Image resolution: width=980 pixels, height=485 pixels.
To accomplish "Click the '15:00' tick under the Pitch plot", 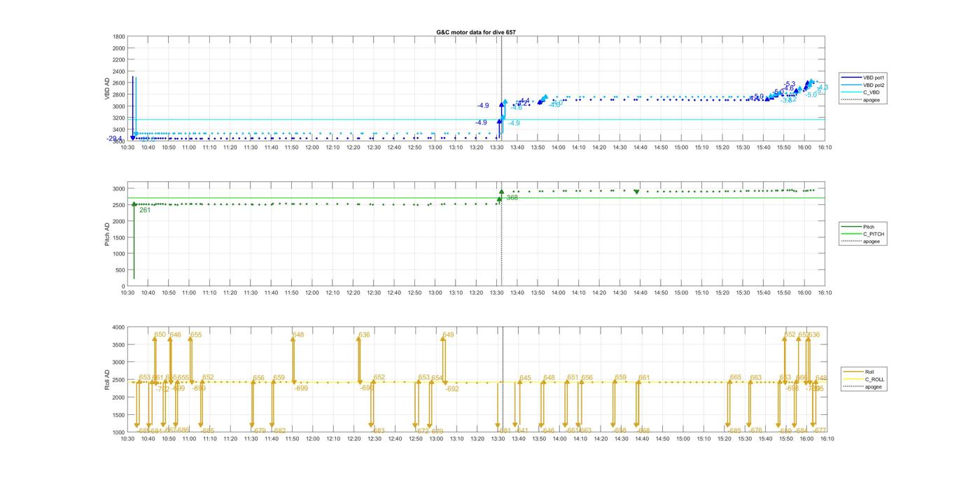I will [x=682, y=293].
